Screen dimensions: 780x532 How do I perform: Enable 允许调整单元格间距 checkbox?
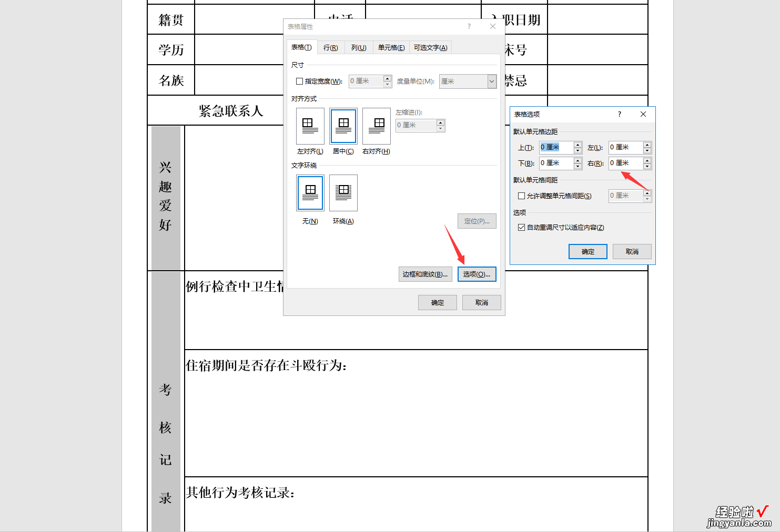pyautogui.click(x=521, y=196)
